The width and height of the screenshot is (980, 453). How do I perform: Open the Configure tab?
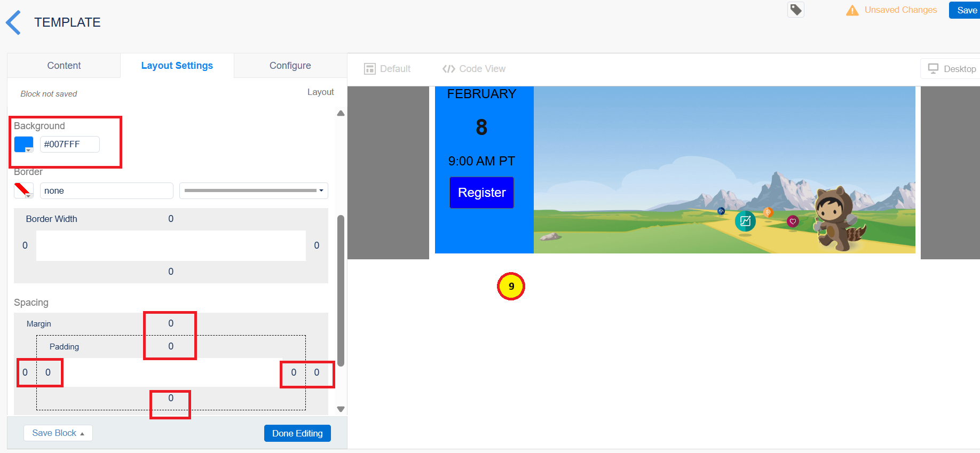coord(290,66)
